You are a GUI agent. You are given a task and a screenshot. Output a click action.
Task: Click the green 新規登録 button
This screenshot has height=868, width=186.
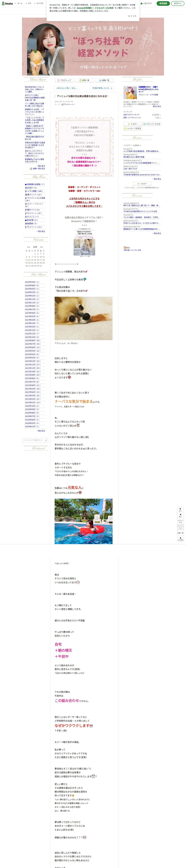[163, 3]
